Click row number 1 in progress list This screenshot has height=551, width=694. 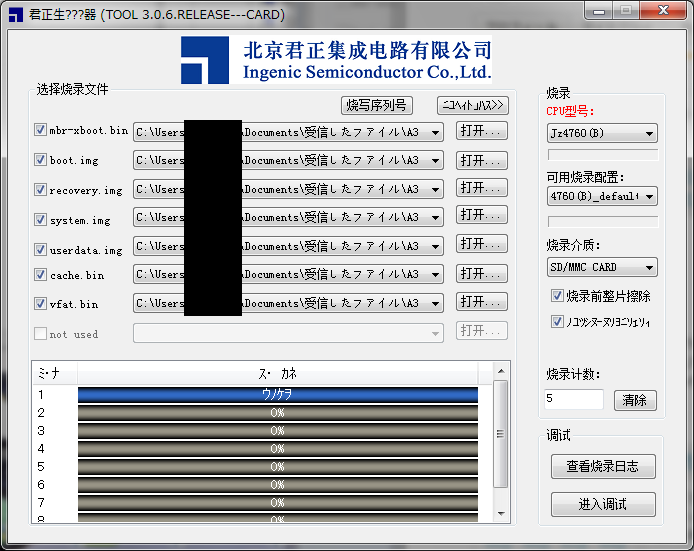point(41,394)
